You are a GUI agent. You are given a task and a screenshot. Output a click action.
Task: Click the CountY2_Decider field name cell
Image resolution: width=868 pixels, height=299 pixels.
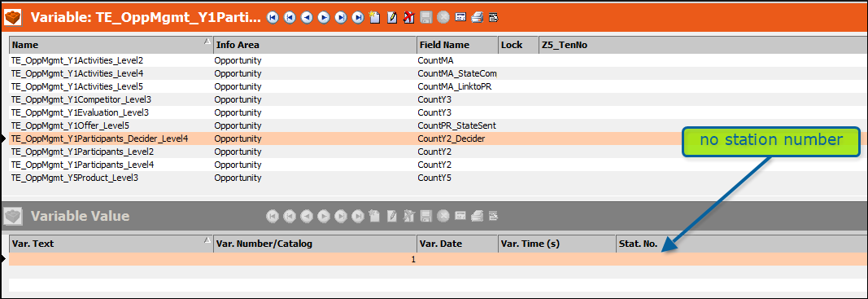click(457, 139)
